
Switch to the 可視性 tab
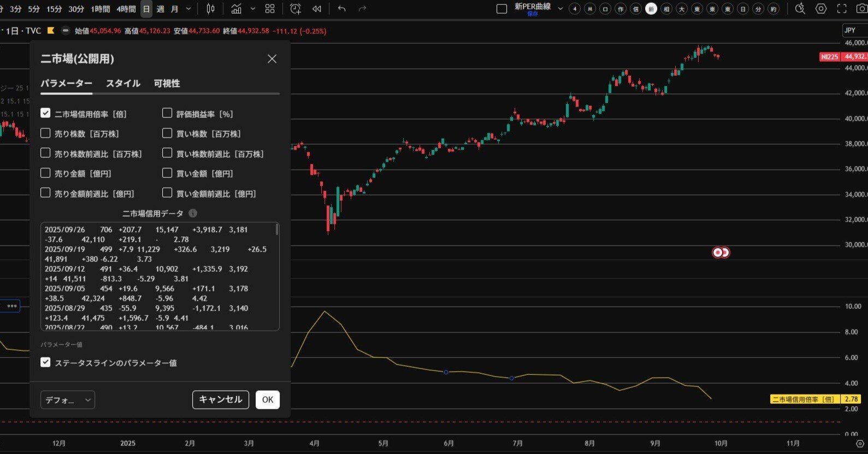pyautogui.click(x=167, y=83)
